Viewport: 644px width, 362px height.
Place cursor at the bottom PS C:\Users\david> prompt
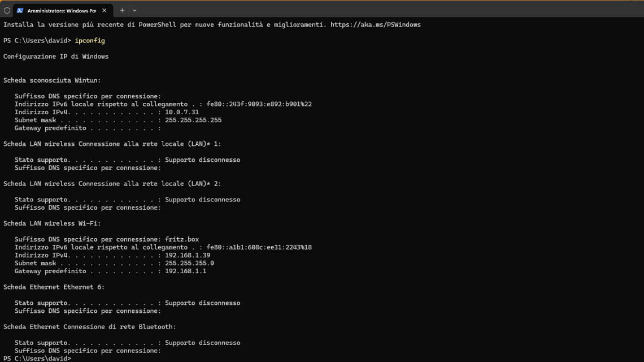pyautogui.click(x=37, y=359)
